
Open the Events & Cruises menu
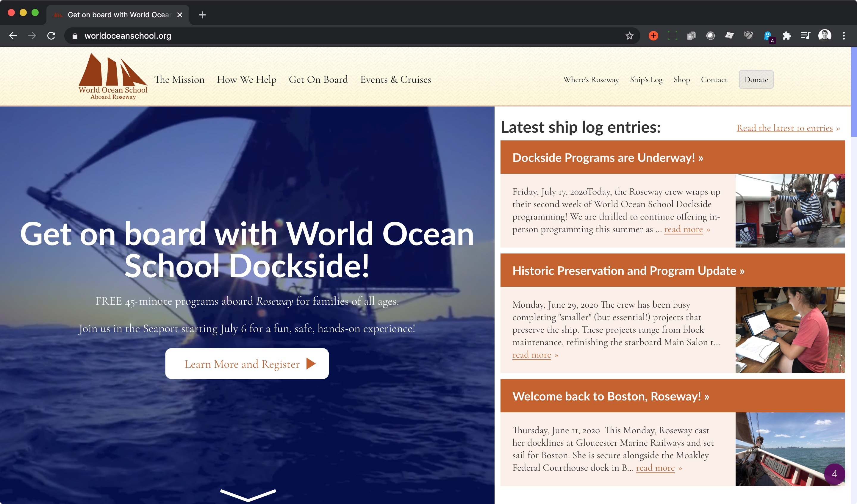[x=395, y=79]
